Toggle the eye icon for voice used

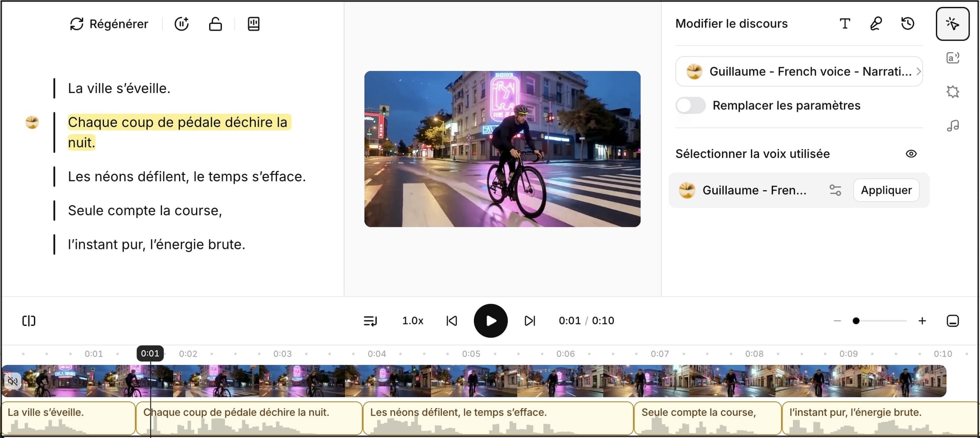click(x=911, y=154)
